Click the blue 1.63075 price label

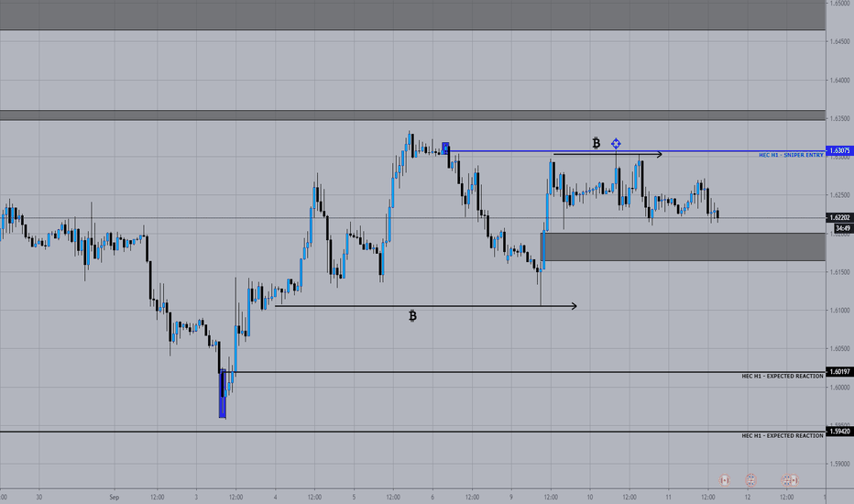tap(839, 150)
